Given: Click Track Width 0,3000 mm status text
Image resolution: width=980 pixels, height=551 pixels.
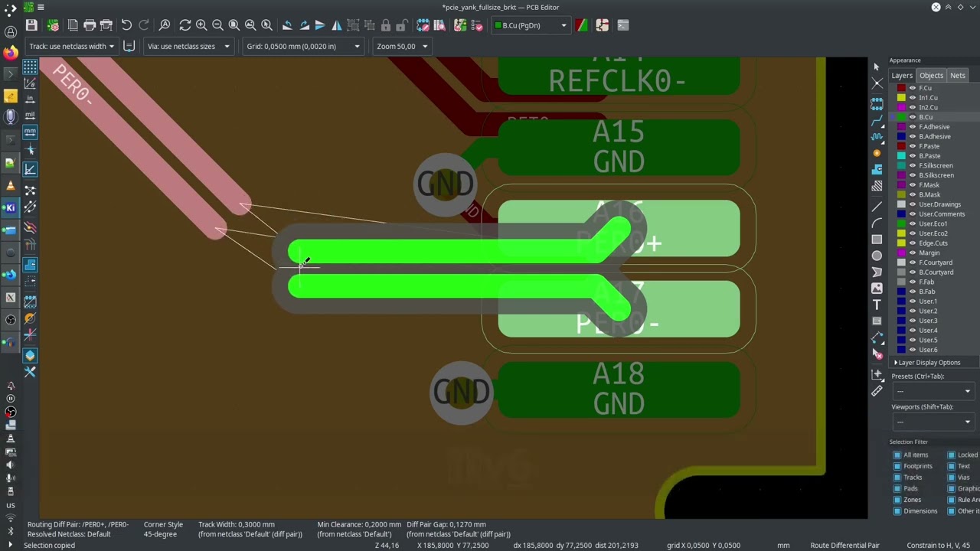Looking at the screenshot, I should click(237, 525).
